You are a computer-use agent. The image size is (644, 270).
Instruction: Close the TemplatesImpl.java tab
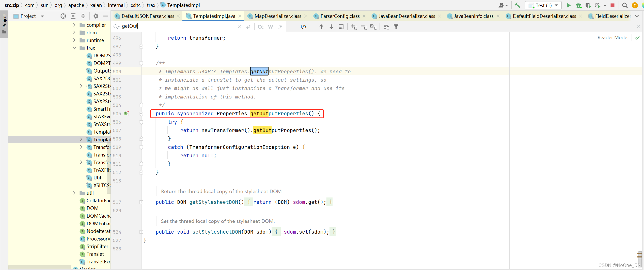(240, 16)
